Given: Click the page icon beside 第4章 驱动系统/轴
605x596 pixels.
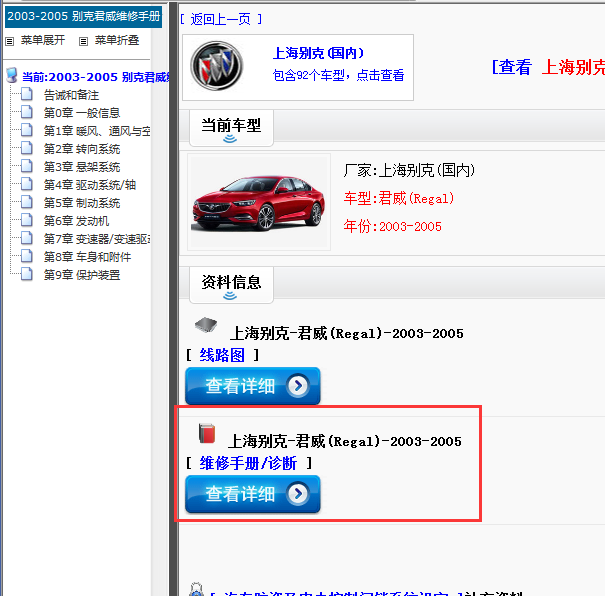Looking at the screenshot, I should [x=27, y=184].
